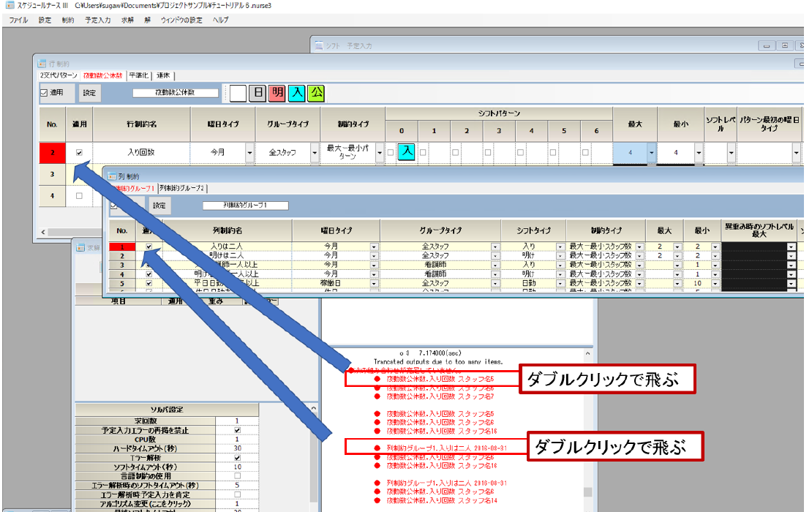
Task: Open 制約タイプ dropdown for 入りは二人 row
Action: coord(639,247)
